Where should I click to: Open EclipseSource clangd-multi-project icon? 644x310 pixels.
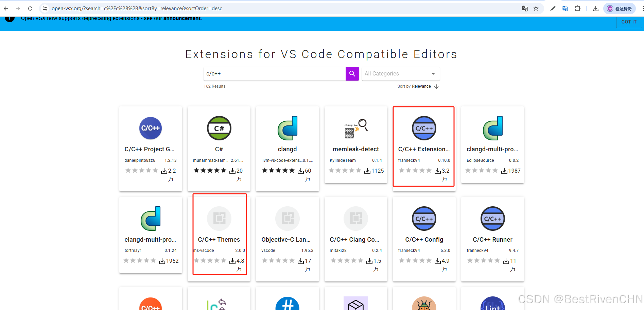(x=493, y=128)
